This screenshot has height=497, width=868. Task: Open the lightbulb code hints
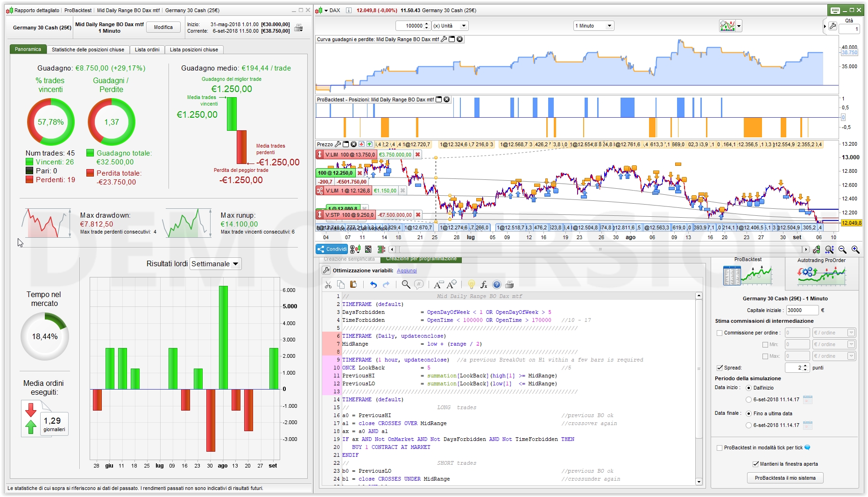point(471,284)
